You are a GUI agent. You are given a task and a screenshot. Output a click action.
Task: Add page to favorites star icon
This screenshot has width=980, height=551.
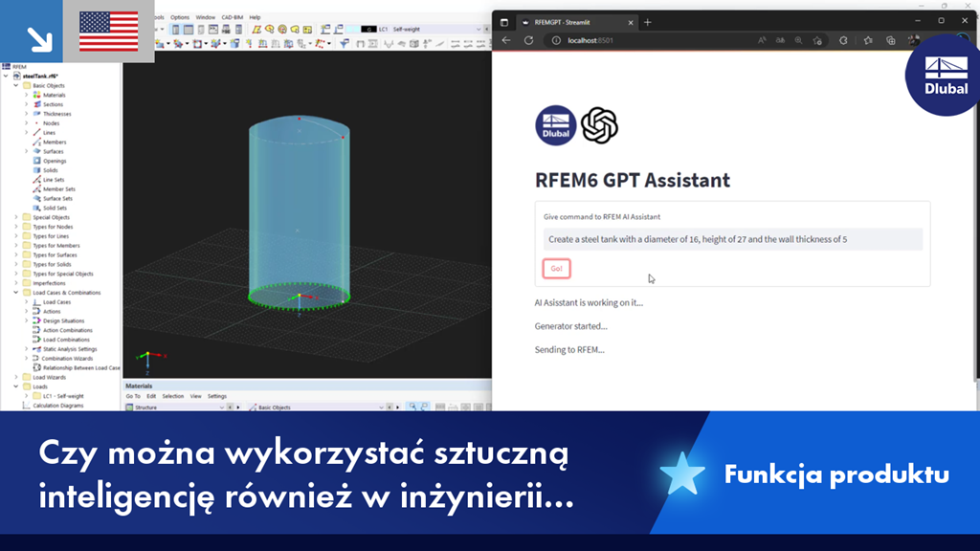[x=817, y=40]
